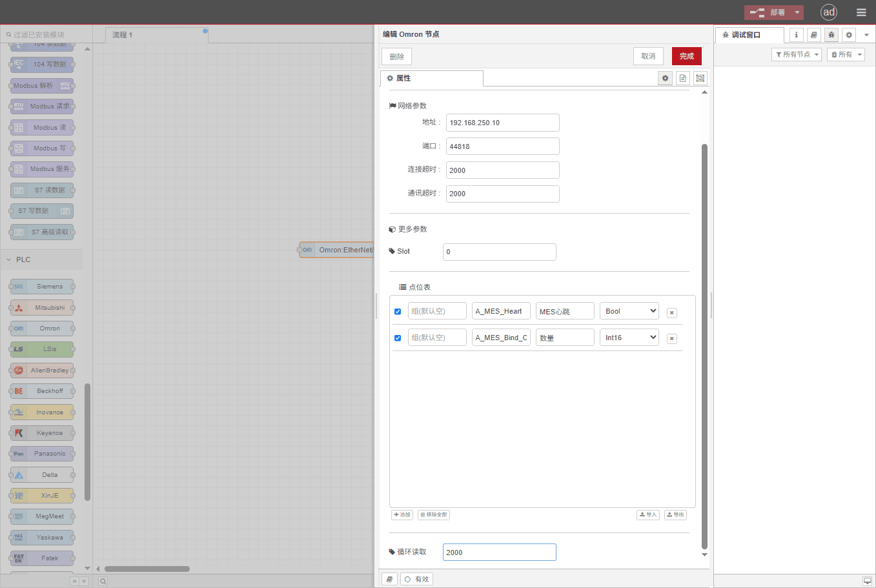Toggle the 有效 node enable button
This screenshot has height=588, width=876.
[416, 579]
